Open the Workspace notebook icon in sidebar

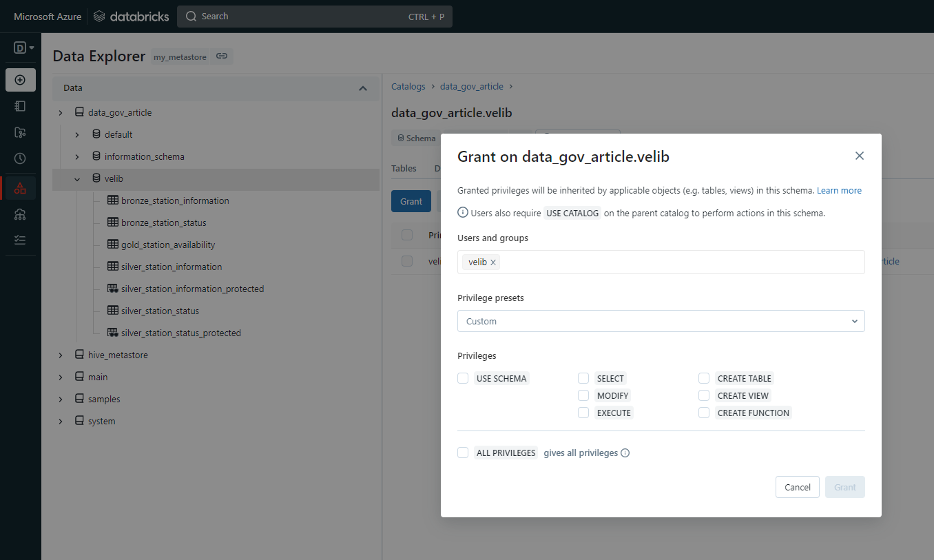tap(20, 106)
